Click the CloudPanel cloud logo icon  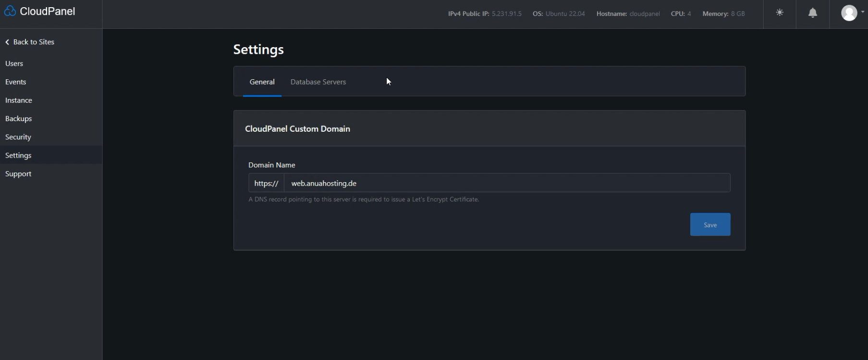(10, 12)
